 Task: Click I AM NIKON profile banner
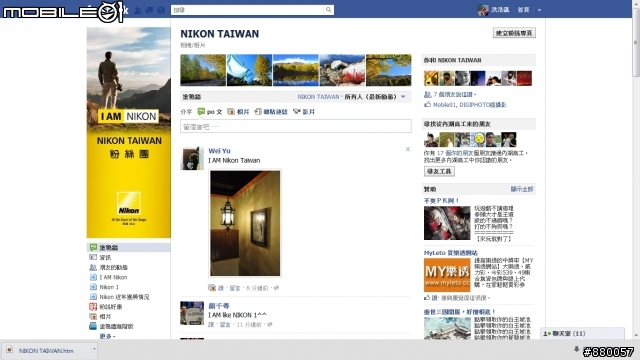tap(129, 133)
